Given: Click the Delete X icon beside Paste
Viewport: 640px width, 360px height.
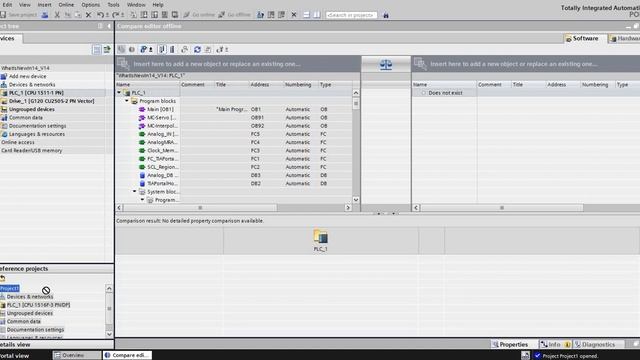Looking at the screenshot, I should [89, 15].
